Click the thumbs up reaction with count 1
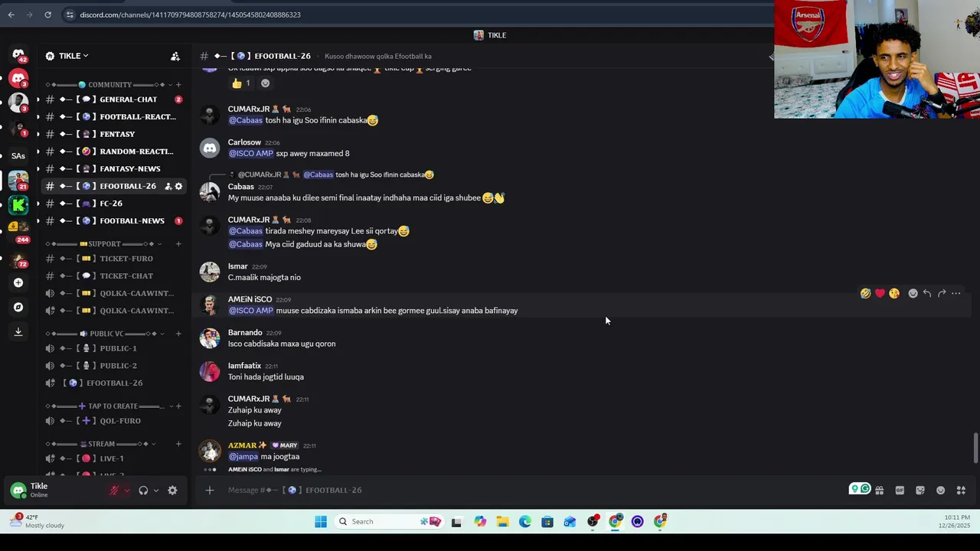Image resolution: width=980 pixels, height=551 pixels. pos(241,83)
